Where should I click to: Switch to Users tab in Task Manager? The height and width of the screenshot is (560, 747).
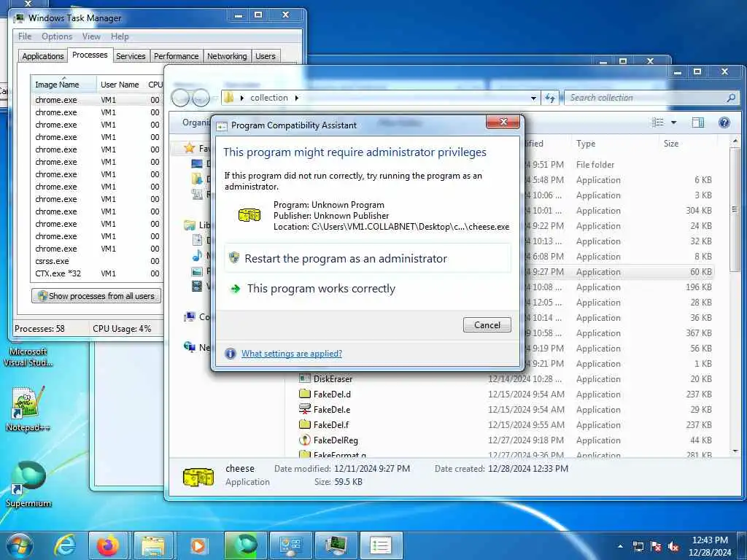click(x=266, y=56)
